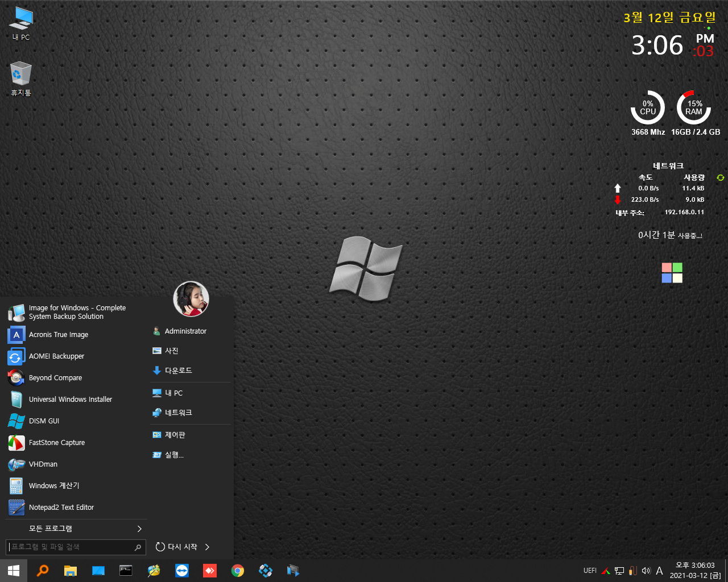Open 제어판 control panel
Viewport: 728px width, 582px height.
point(191,435)
